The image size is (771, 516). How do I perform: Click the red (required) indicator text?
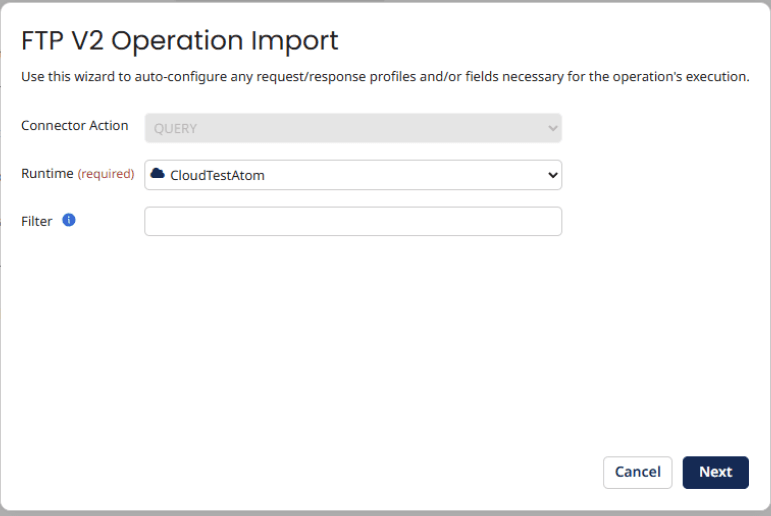[x=106, y=174]
